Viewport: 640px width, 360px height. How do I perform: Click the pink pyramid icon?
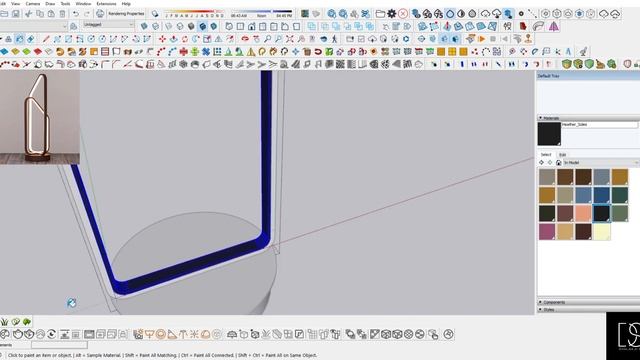(x=553, y=27)
